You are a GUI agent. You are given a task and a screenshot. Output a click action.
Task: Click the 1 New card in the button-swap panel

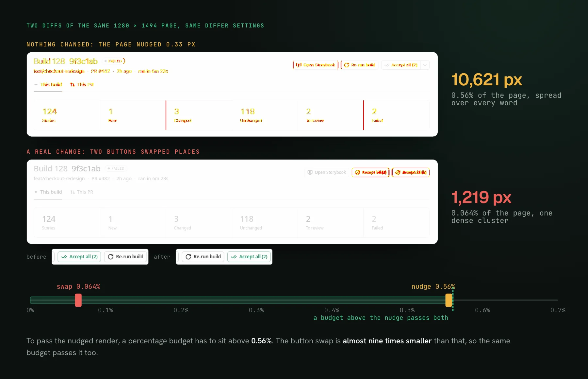tap(133, 222)
